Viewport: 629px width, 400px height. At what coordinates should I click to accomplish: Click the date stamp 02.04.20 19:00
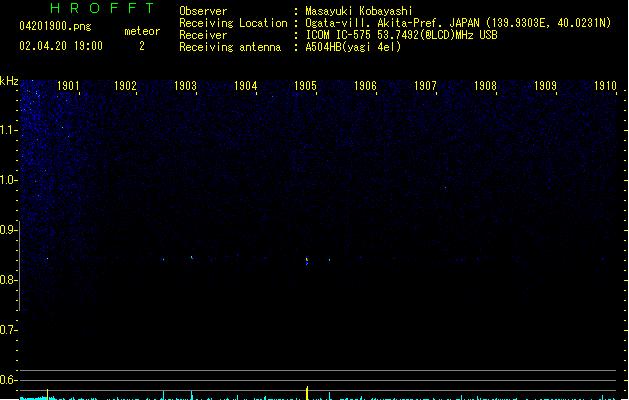pos(61,46)
